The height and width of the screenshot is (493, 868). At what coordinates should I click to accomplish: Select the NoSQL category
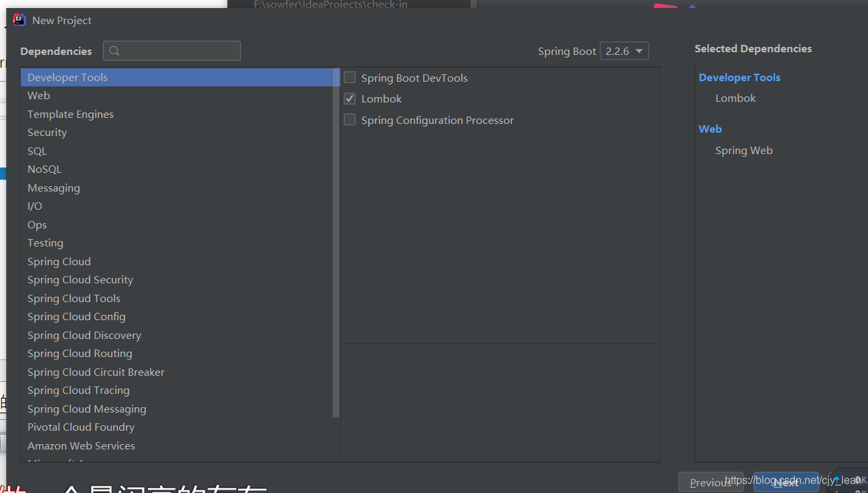(44, 169)
